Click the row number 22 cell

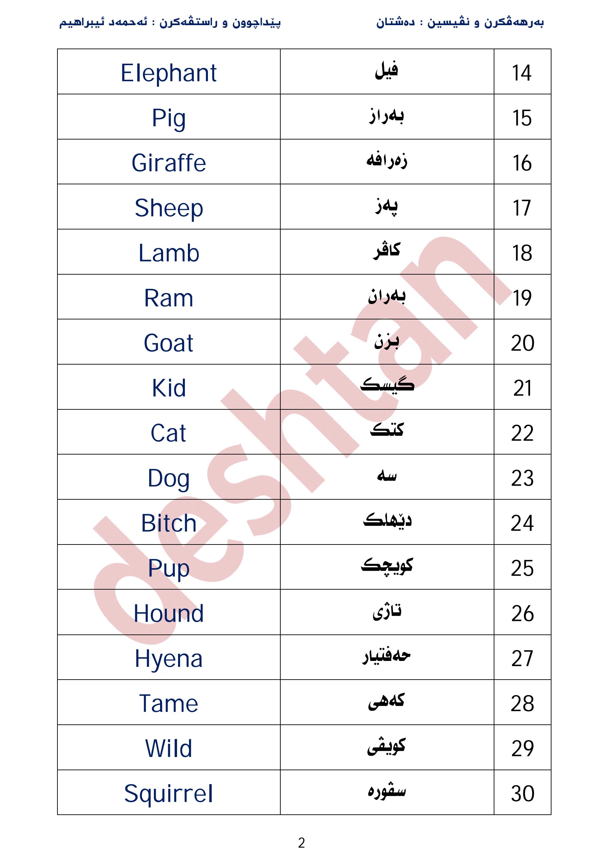point(522,433)
